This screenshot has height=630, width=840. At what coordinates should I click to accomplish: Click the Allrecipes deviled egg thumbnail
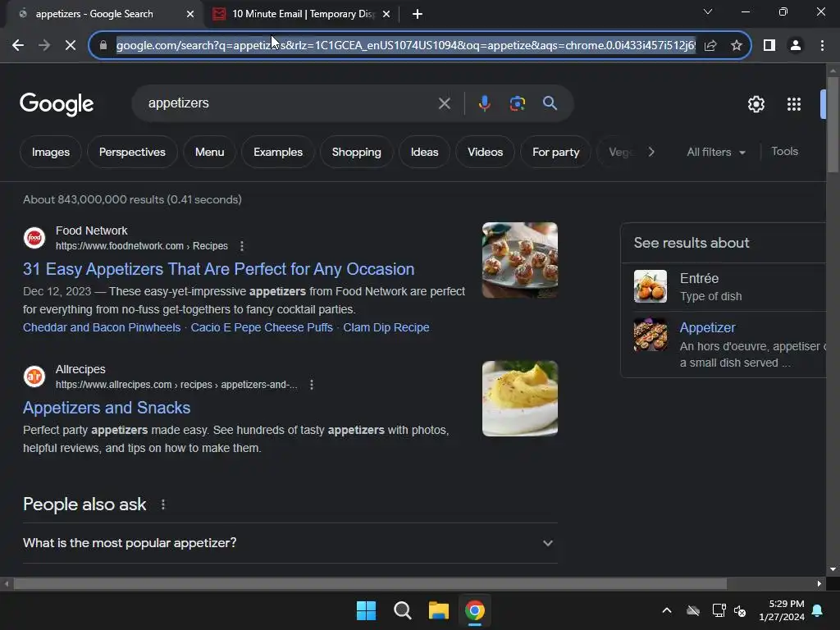tap(519, 399)
